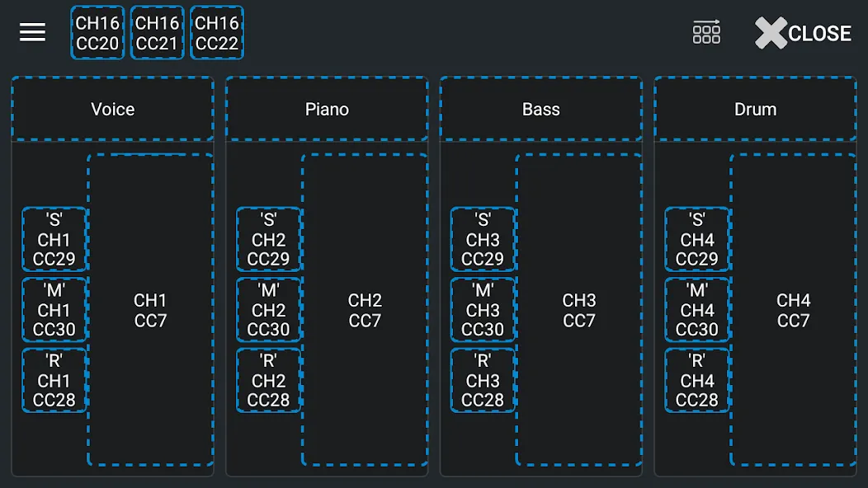
Task: Toggle Bass solo 'S' CH3 CC29
Action: [x=483, y=239]
